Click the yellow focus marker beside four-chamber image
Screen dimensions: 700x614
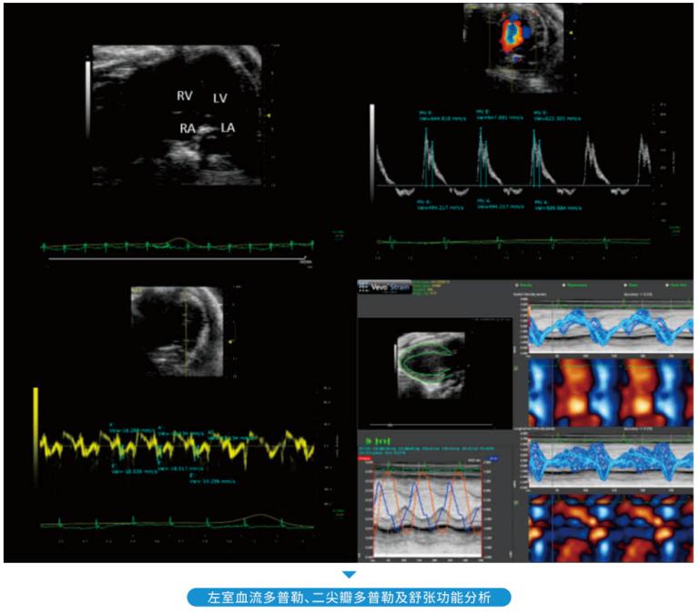269,116
